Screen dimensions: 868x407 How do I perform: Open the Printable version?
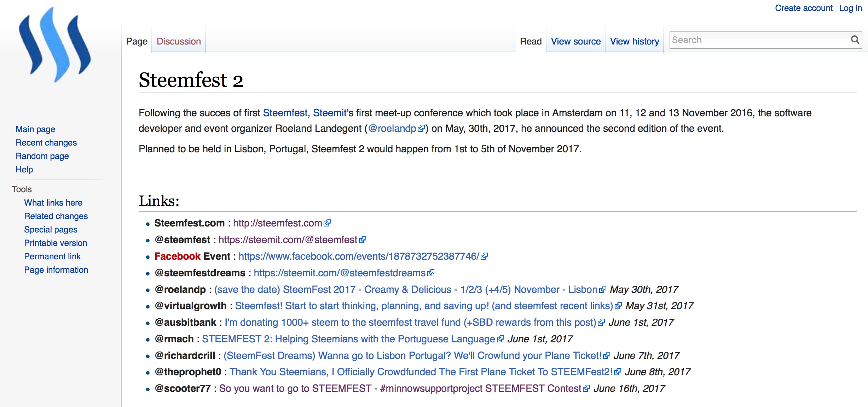click(x=56, y=243)
